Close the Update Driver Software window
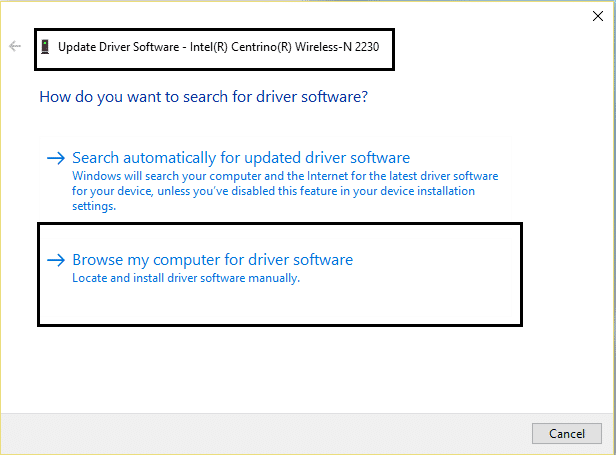Screen dimensions: 616x455 pos(598,15)
